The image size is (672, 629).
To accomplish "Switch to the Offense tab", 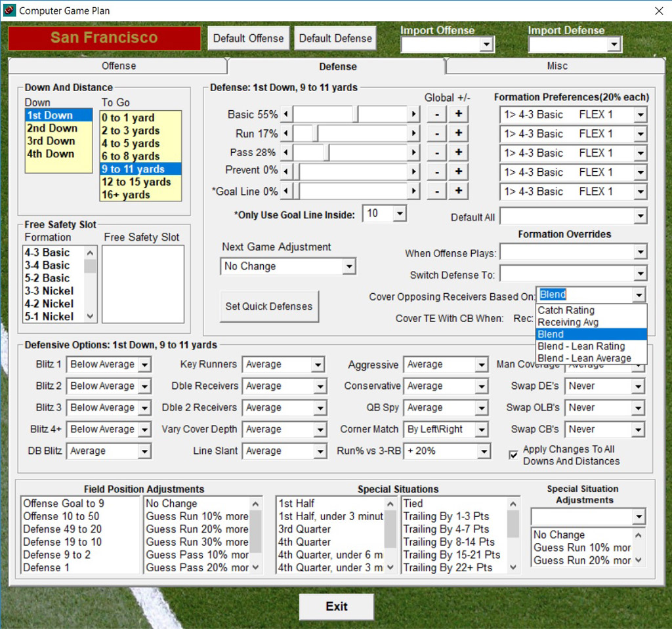I will (x=119, y=66).
